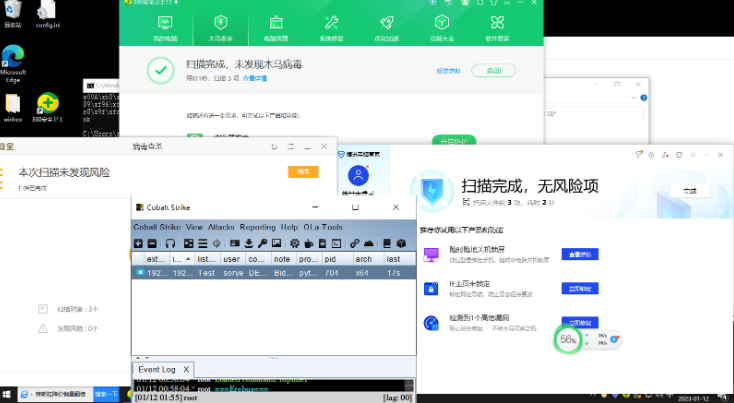Open the 360安全卫士 desktop shortcut

(x=47, y=108)
